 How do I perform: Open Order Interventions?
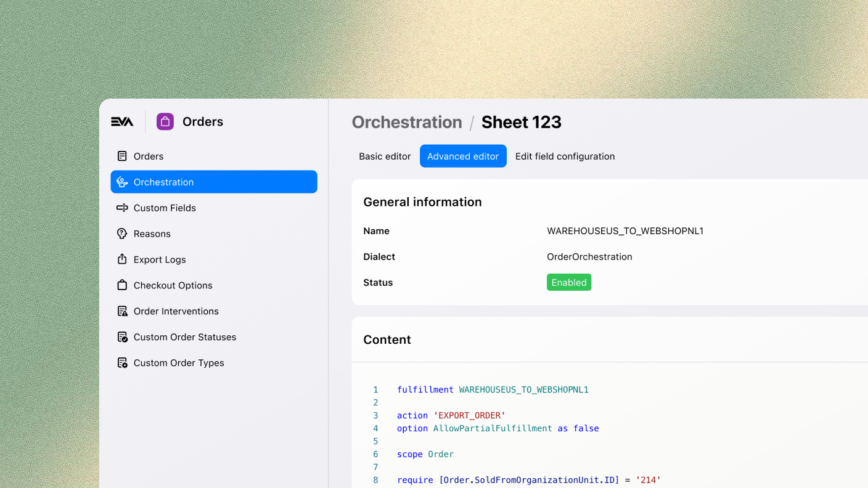214,311
